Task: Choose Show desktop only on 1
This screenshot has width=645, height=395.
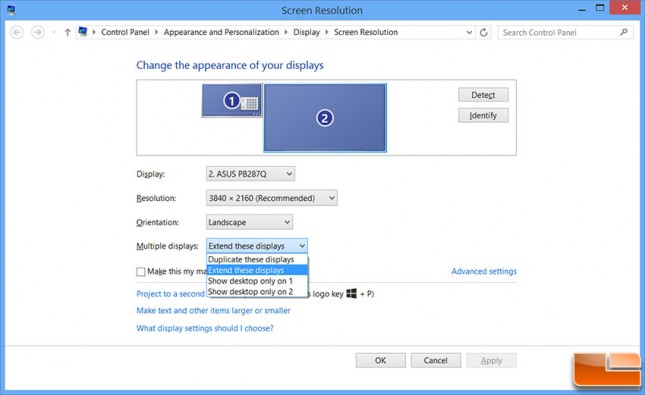Action: (257, 281)
